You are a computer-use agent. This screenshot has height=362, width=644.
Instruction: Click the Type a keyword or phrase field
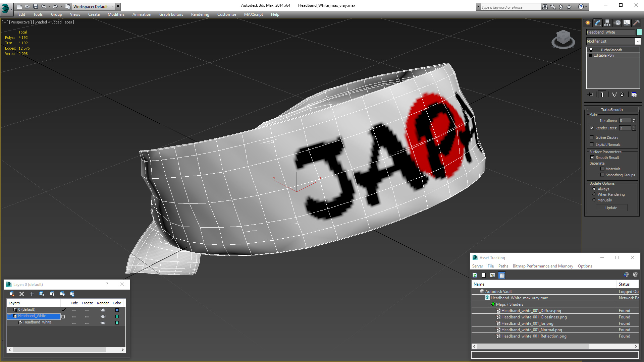click(511, 7)
